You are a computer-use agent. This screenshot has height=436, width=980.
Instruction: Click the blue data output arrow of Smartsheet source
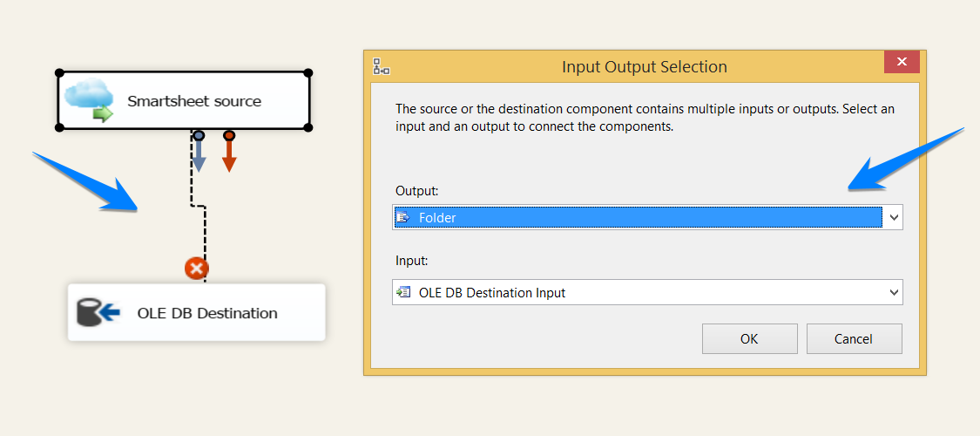198,152
